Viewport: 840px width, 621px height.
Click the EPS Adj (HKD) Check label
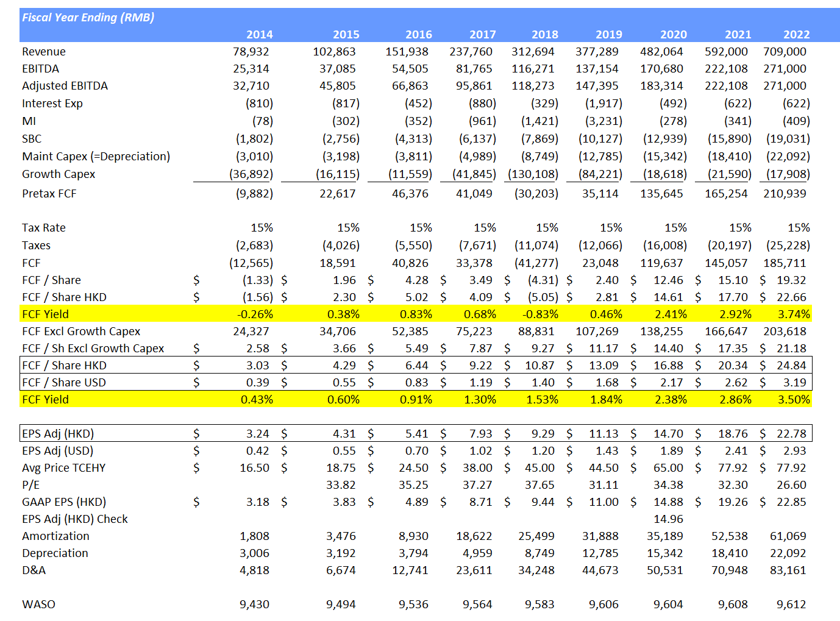75,519
